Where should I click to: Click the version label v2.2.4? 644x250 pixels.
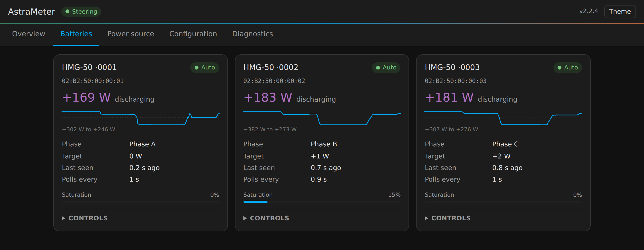[x=588, y=11]
